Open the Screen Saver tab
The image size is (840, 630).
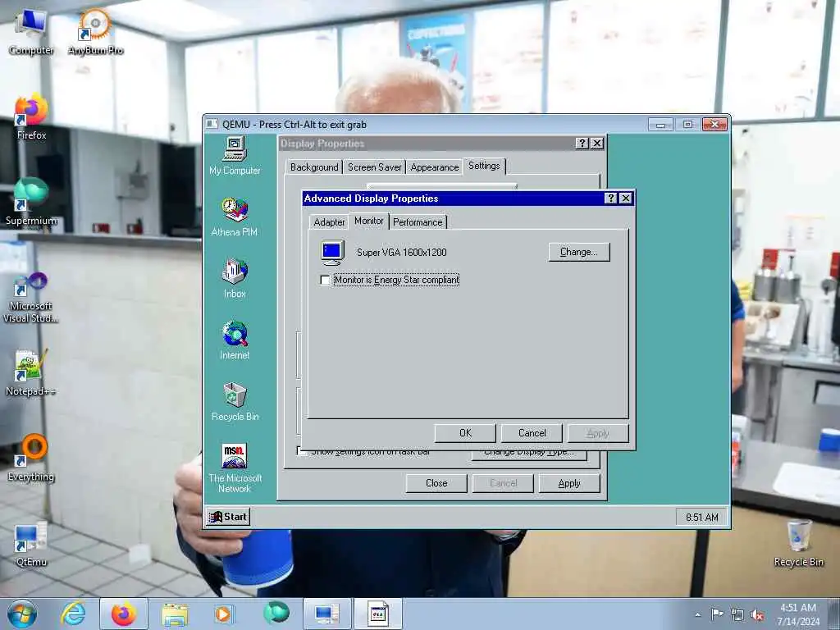[x=374, y=167]
